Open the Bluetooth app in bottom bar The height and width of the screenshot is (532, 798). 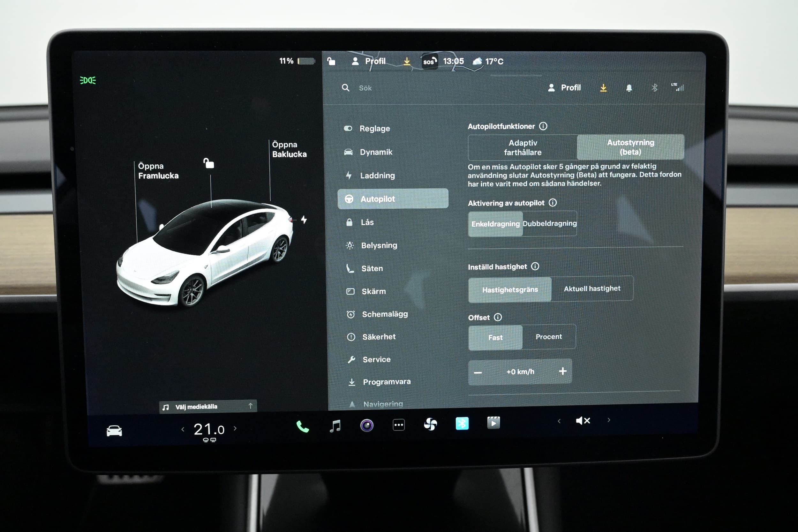click(462, 423)
